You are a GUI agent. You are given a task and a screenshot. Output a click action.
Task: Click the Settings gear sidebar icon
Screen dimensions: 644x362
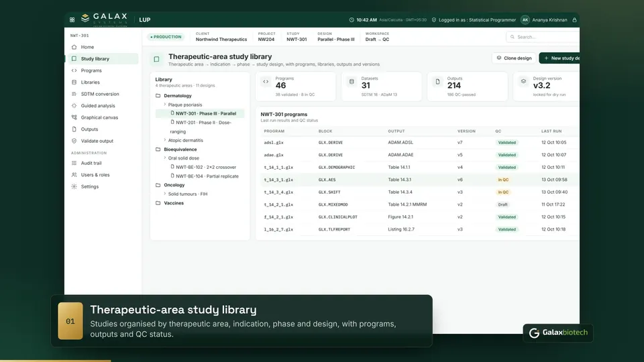74,186
